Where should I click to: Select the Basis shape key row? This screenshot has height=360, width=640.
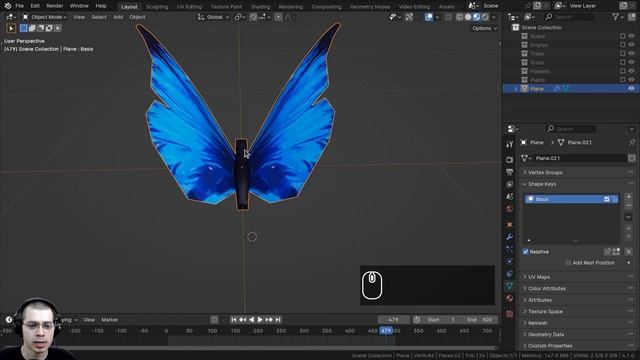tap(571, 199)
